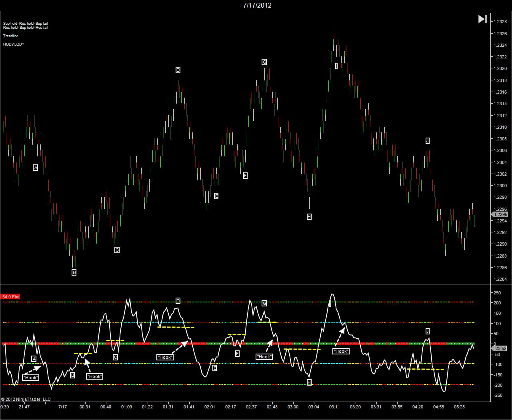Select label F in the price panel

[x=245, y=175]
